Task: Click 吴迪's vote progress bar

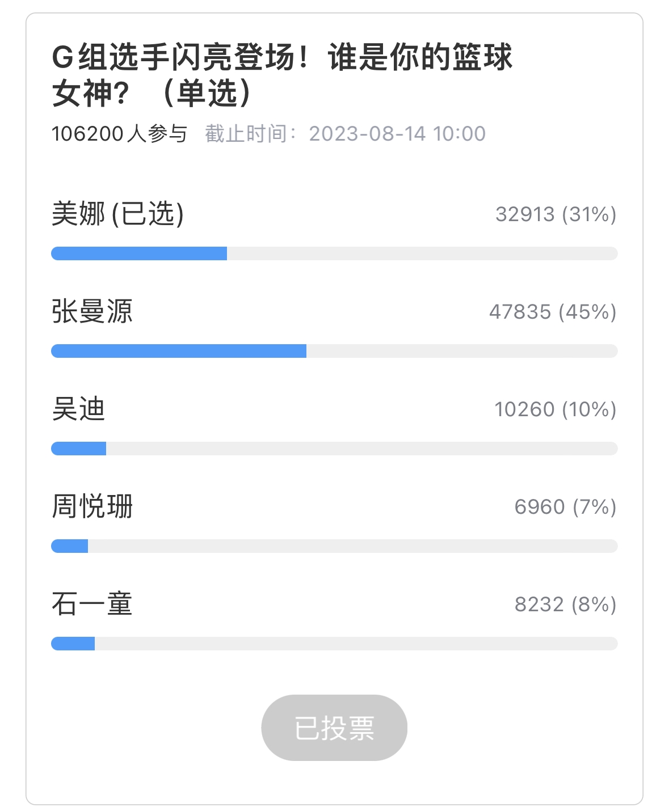Action: [334, 449]
